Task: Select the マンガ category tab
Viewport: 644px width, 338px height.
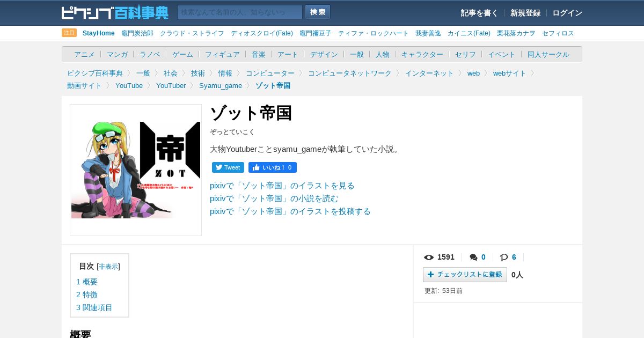Action: click(117, 54)
